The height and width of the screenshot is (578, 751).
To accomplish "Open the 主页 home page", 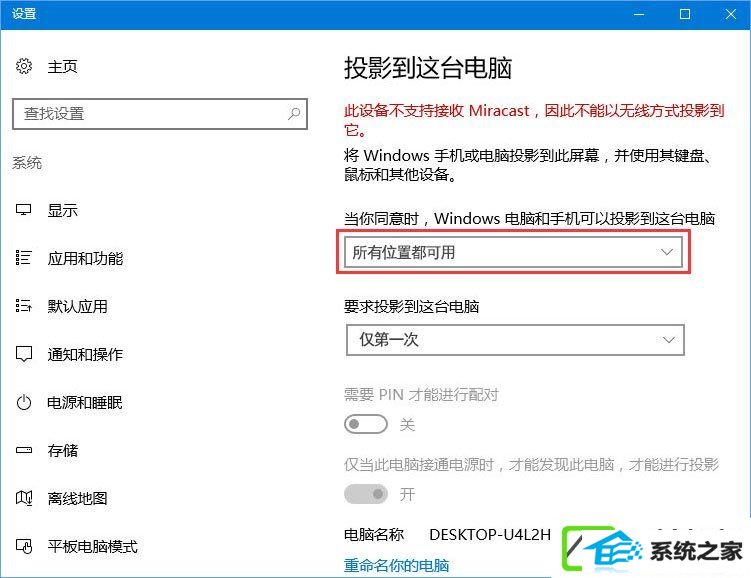I will click(x=62, y=67).
